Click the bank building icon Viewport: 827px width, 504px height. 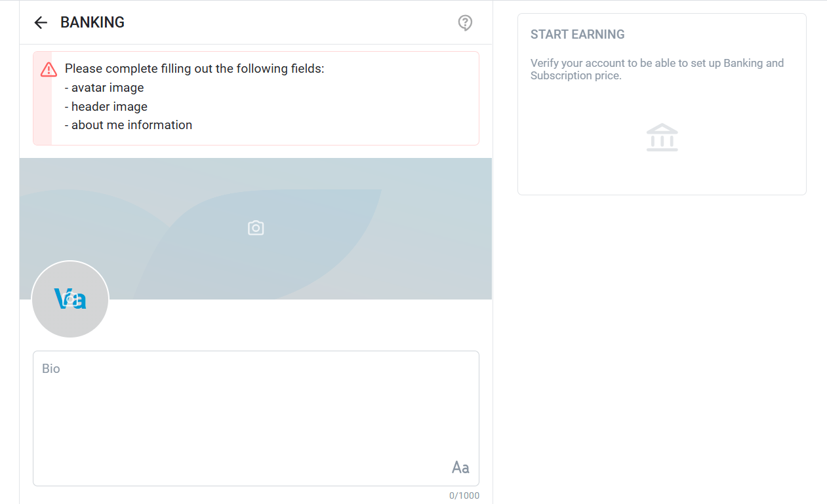[662, 138]
